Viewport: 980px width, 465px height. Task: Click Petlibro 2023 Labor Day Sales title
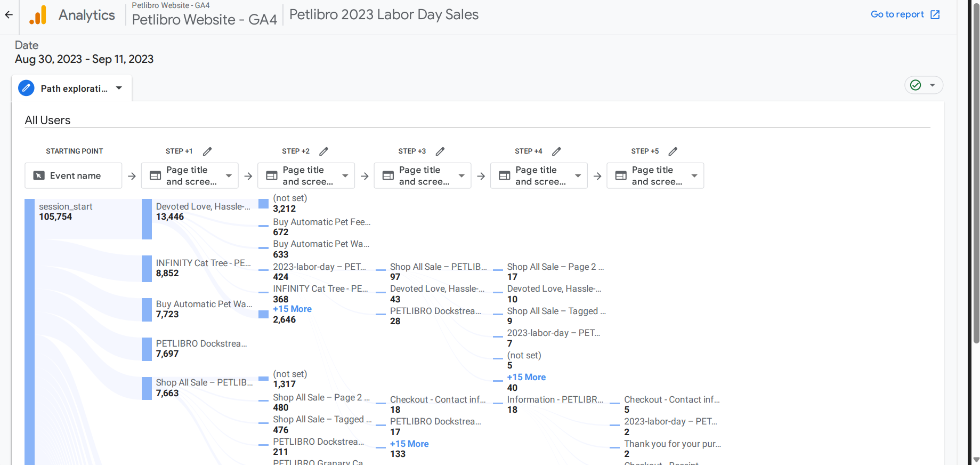[384, 15]
